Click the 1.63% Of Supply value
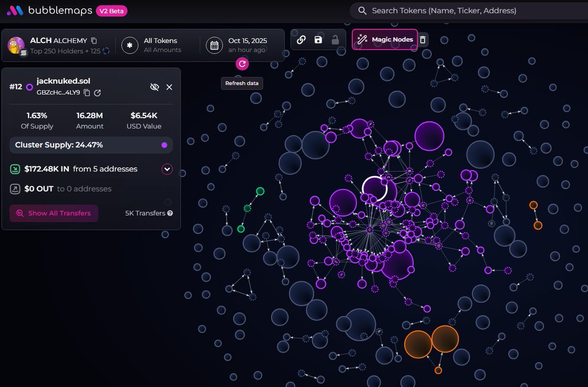 coord(37,116)
